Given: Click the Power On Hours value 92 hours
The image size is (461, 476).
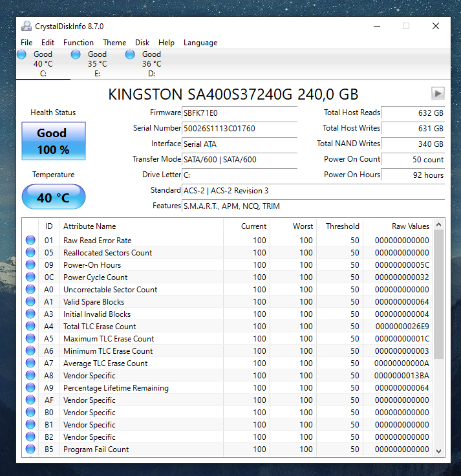Looking at the screenshot, I should (413, 175).
